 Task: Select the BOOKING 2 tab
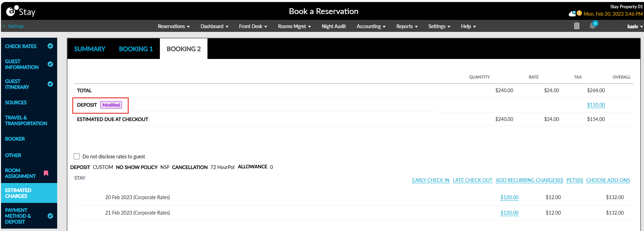pos(184,49)
